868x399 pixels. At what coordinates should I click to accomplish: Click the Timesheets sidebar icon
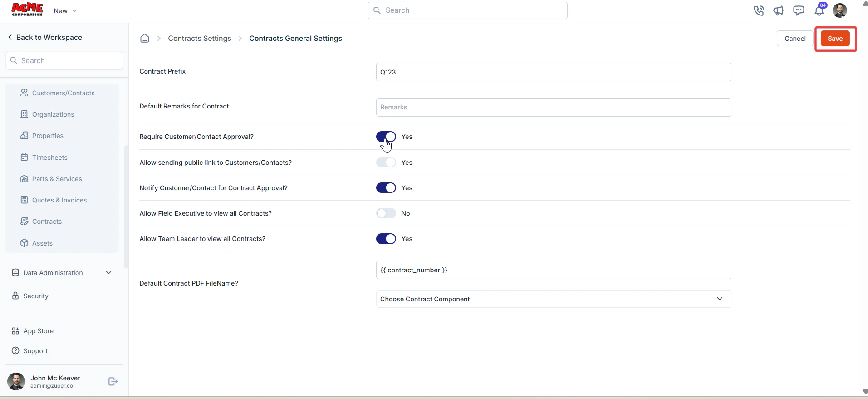[x=25, y=157]
